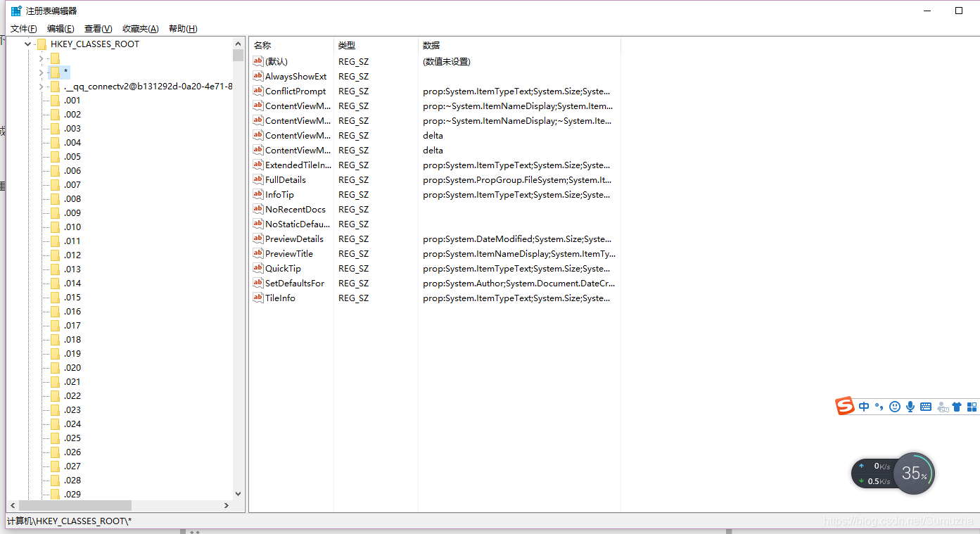Click the string icon of QuickTip value
This screenshot has height=534, width=980.
coord(258,268)
